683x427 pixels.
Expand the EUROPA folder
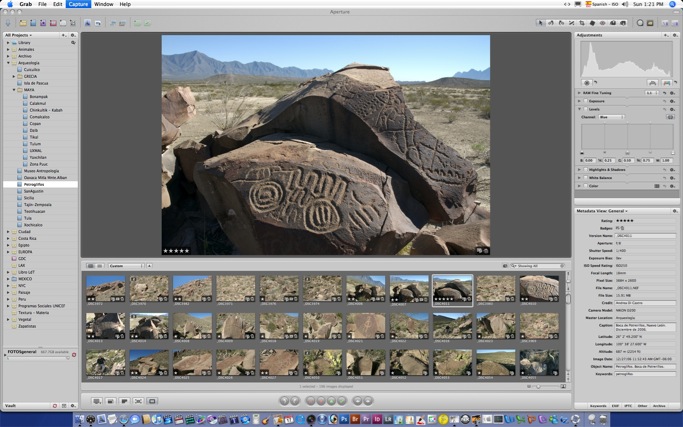(x=8, y=252)
